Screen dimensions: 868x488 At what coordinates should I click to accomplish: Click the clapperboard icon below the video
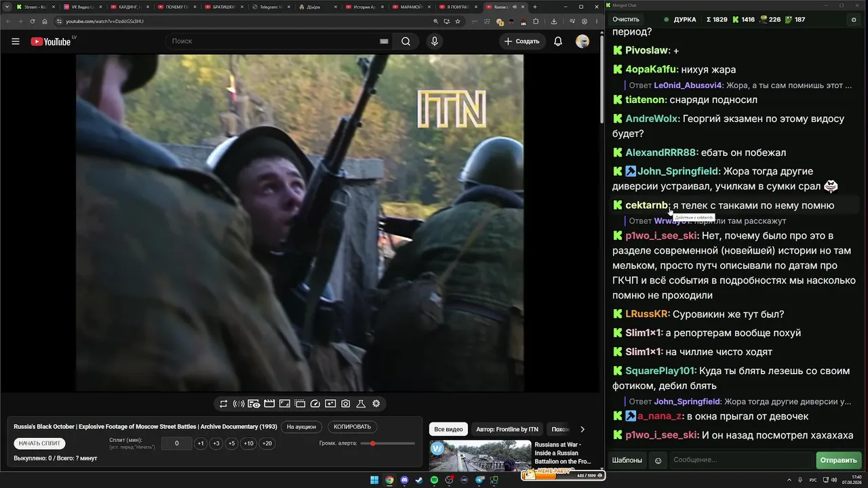click(x=269, y=404)
